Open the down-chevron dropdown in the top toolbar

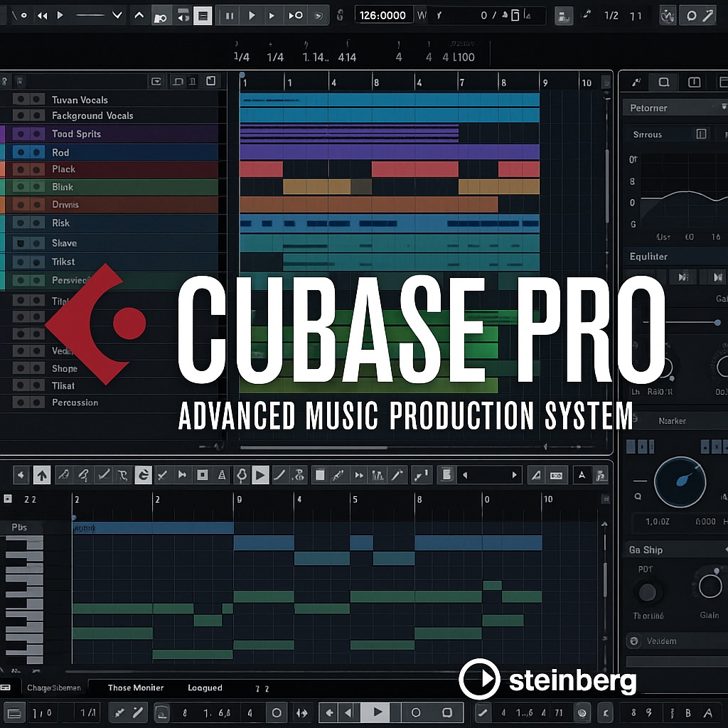[x=117, y=16]
